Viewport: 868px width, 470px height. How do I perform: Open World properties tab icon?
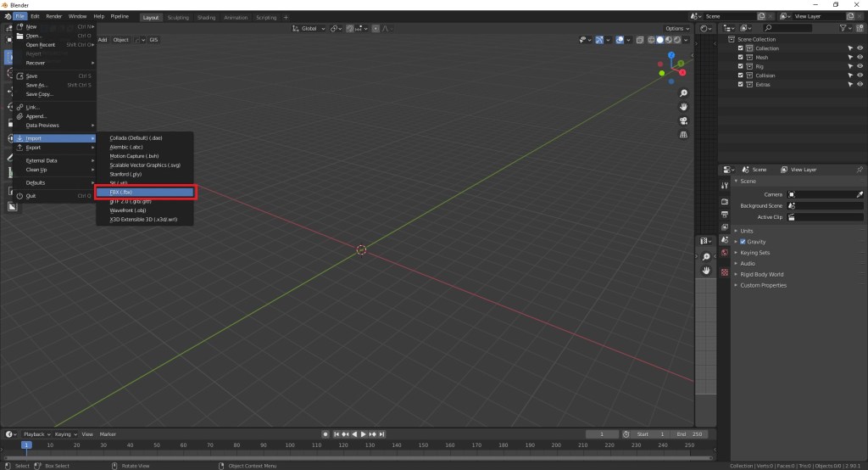pyautogui.click(x=725, y=252)
